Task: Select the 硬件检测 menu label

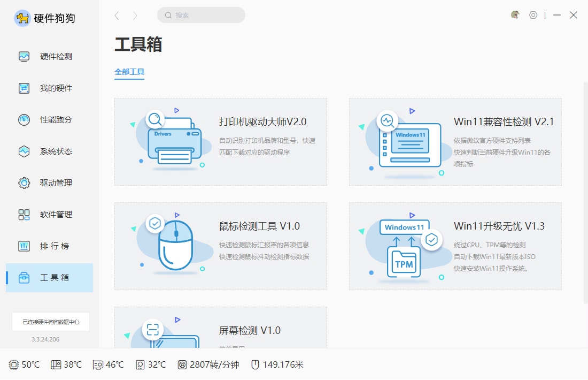Action: (56, 57)
